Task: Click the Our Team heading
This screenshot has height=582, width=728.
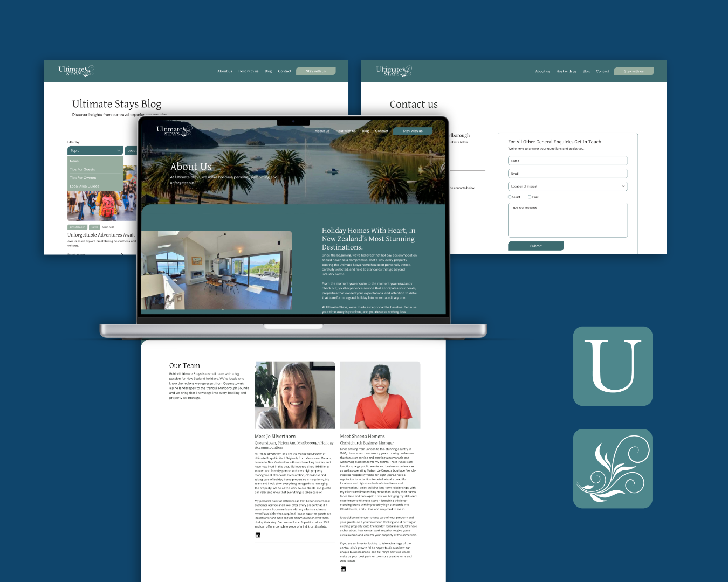Action: pyautogui.click(x=184, y=366)
